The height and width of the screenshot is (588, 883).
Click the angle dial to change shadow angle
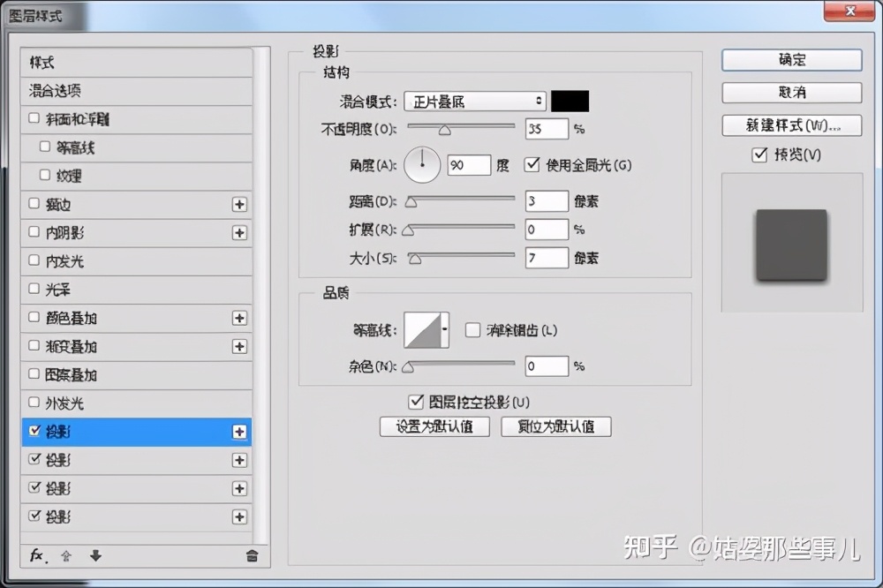click(421, 164)
